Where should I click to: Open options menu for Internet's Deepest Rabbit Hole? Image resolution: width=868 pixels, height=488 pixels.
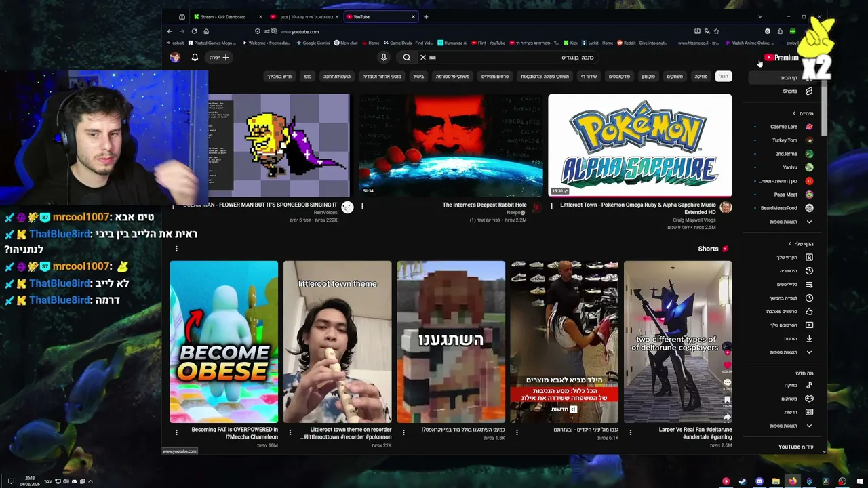362,206
